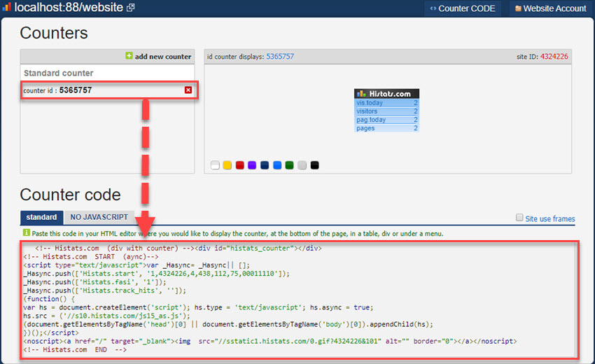Choose the white color swatch

(215, 165)
